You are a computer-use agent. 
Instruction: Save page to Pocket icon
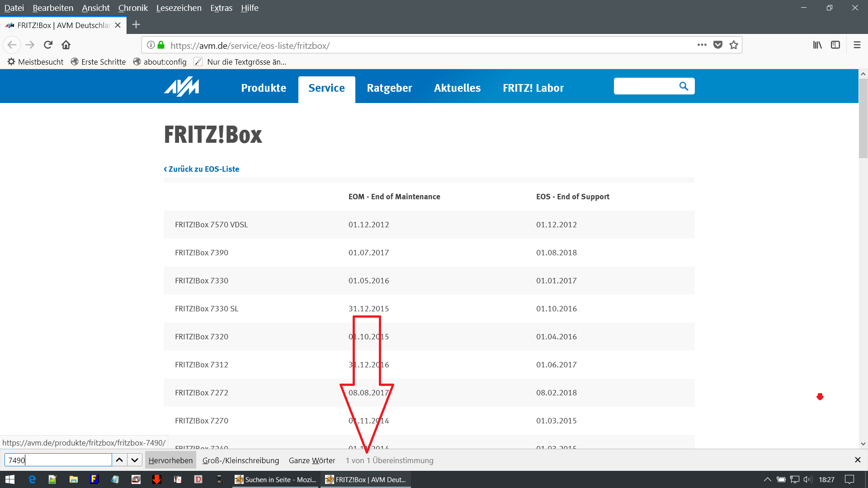pyautogui.click(x=718, y=45)
